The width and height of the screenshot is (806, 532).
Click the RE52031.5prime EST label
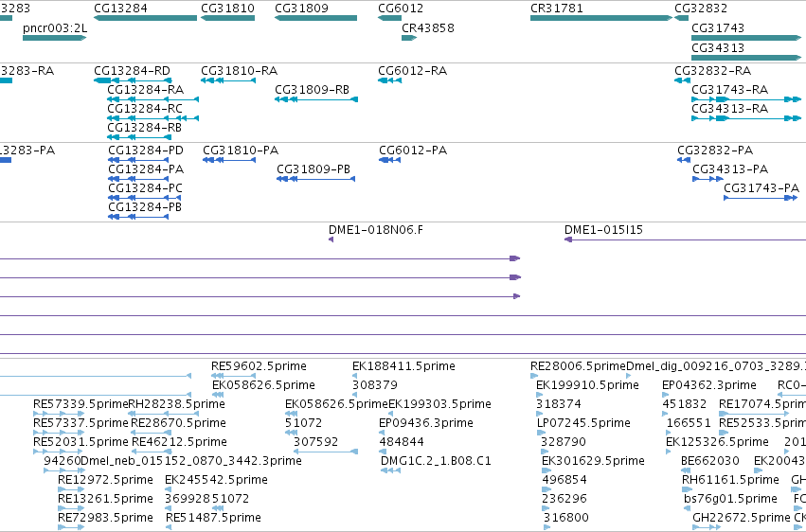pyautogui.click(x=81, y=442)
